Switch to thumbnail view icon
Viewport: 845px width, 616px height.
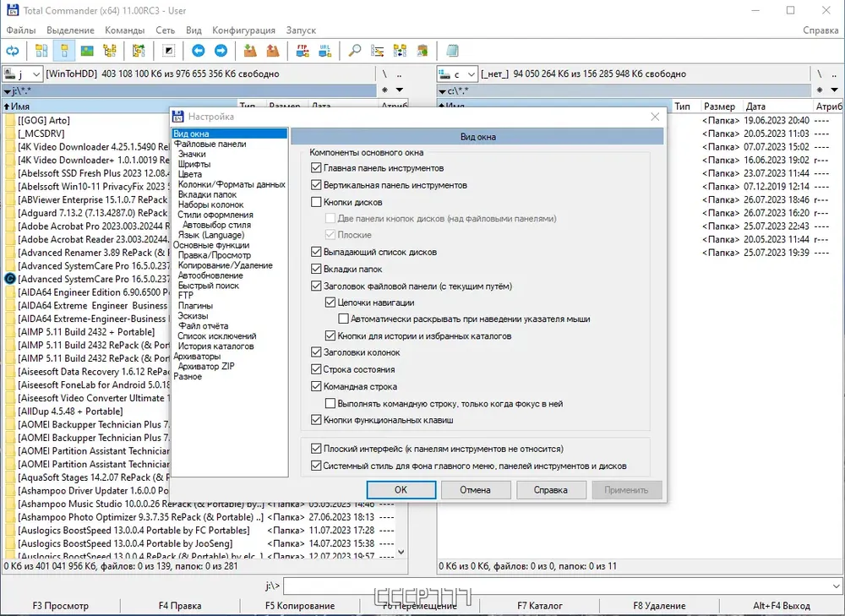coord(87,52)
